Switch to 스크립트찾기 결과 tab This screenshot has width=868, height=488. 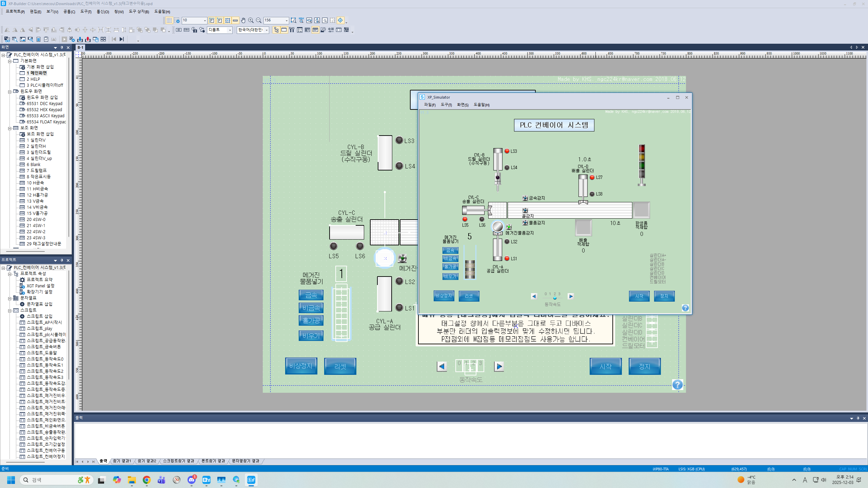click(x=179, y=461)
